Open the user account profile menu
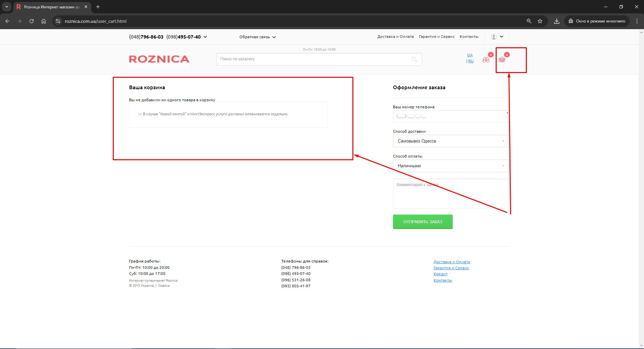 tap(497, 37)
